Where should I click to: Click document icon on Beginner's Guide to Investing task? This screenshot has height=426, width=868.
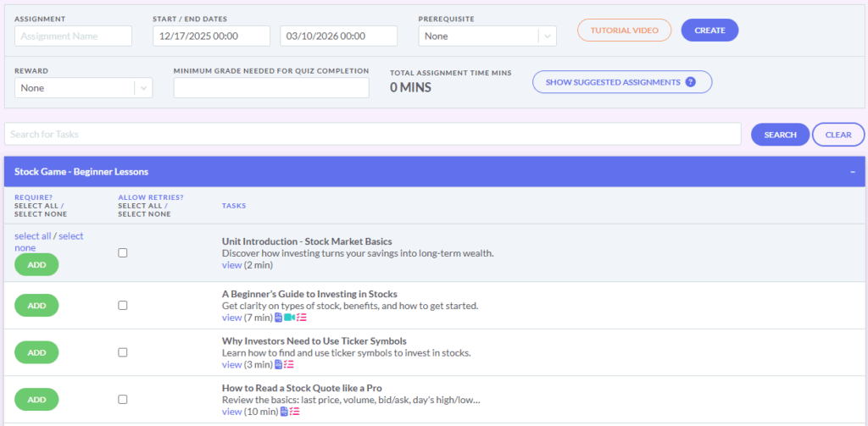[x=279, y=318]
